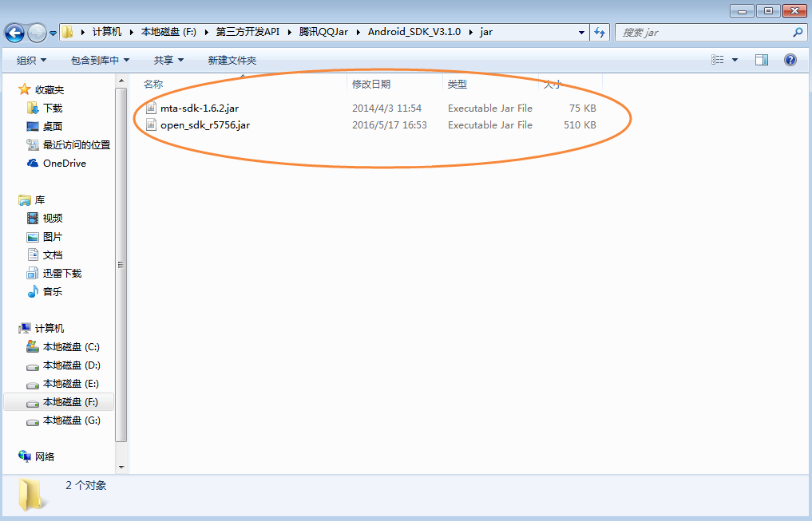Change view with the view icon
The height and width of the screenshot is (521, 812).
click(718, 60)
